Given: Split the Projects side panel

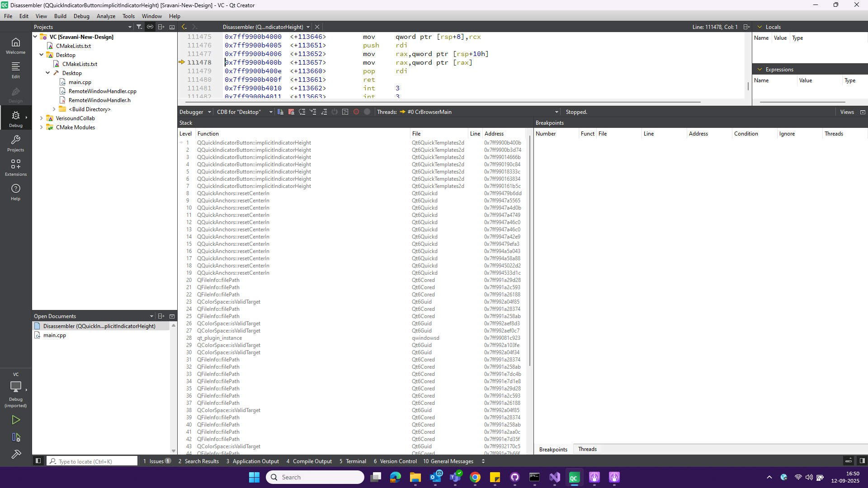Looking at the screenshot, I should click(161, 27).
